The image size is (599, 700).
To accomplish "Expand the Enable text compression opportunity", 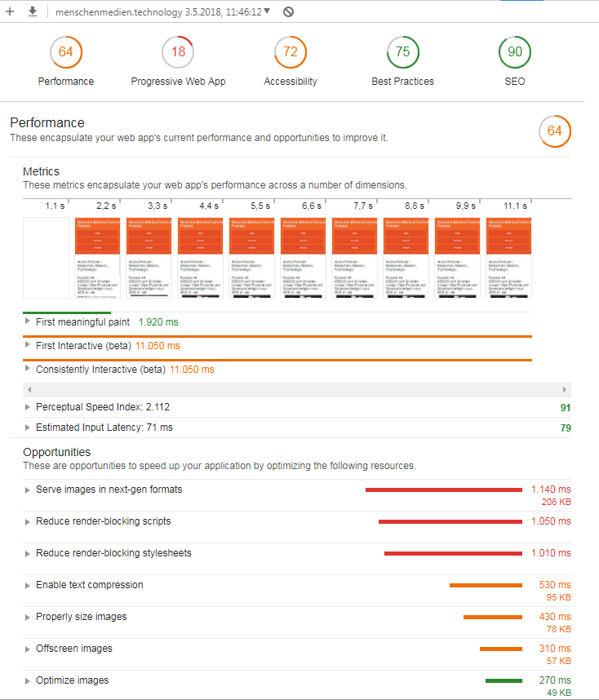I will [x=25, y=584].
